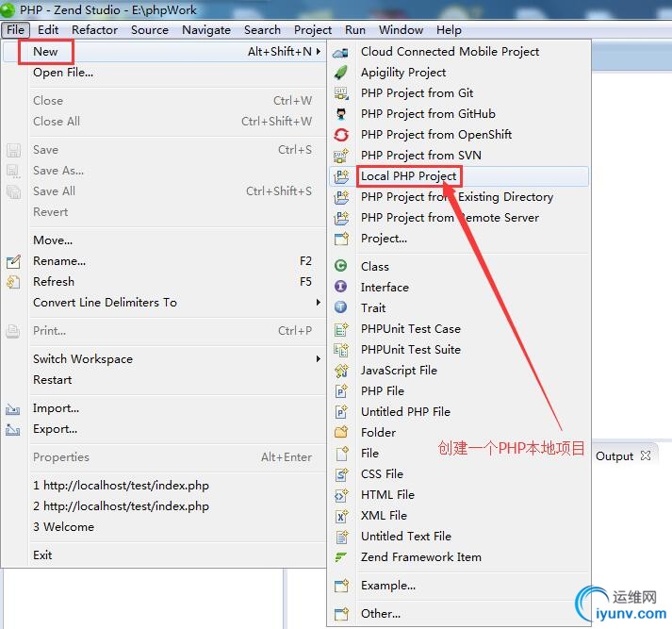
Task: Choose Move... in File menu
Action: (x=164, y=240)
